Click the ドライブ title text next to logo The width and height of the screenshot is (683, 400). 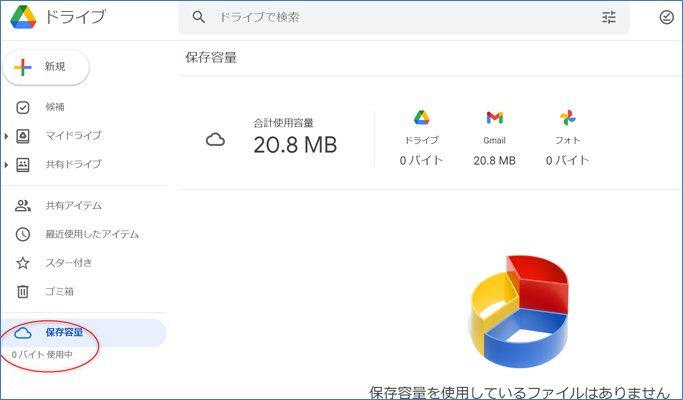pyautogui.click(x=75, y=17)
